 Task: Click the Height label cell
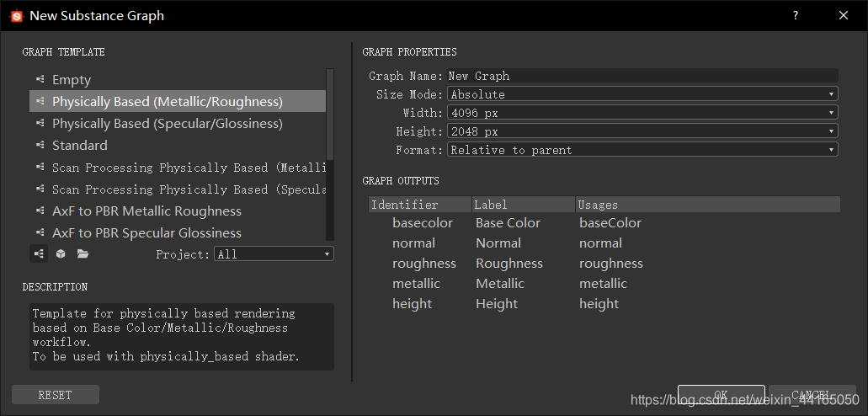(497, 303)
